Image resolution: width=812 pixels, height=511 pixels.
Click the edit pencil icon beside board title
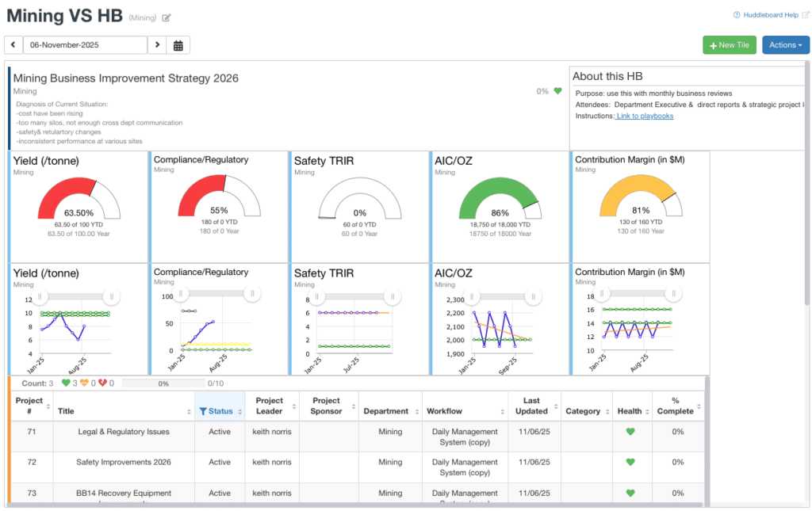pyautogui.click(x=167, y=18)
